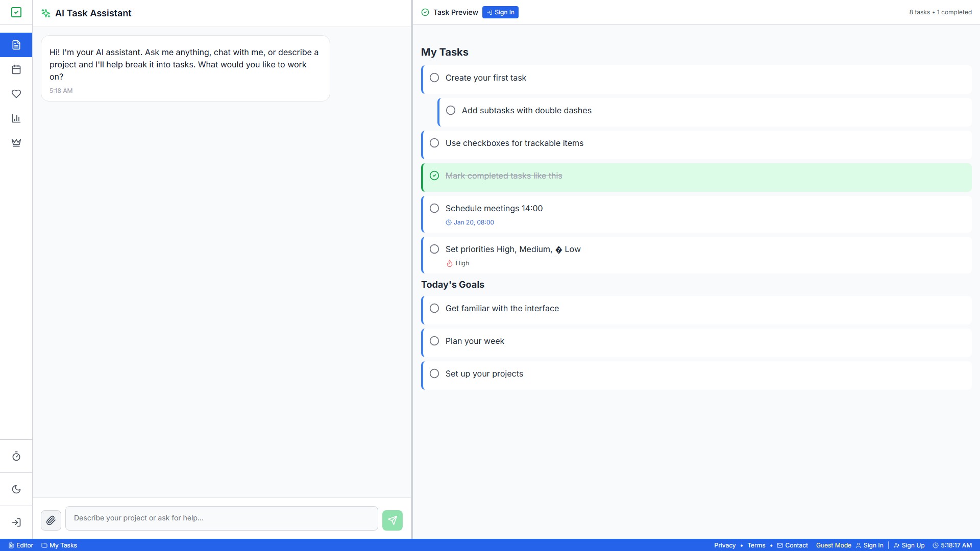Open the timer icon in sidebar

tap(16, 457)
